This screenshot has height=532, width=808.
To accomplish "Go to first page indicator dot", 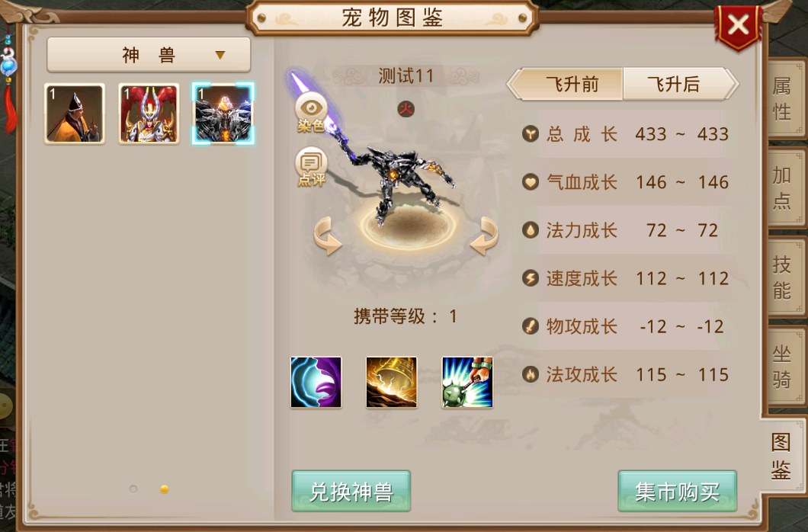I will coord(133,489).
